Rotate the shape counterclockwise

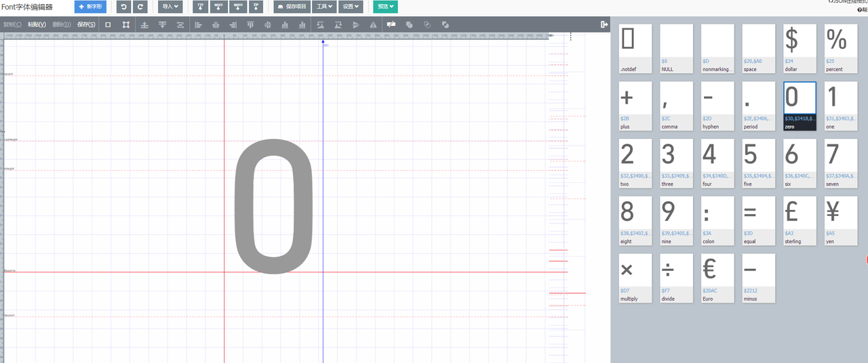[x=320, y=25]
